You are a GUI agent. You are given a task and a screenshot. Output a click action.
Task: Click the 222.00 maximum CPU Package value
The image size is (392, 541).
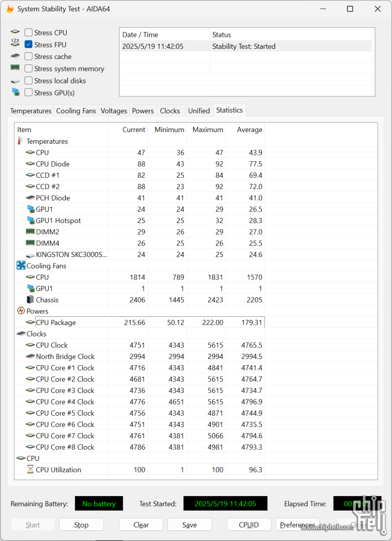point(213,323)
